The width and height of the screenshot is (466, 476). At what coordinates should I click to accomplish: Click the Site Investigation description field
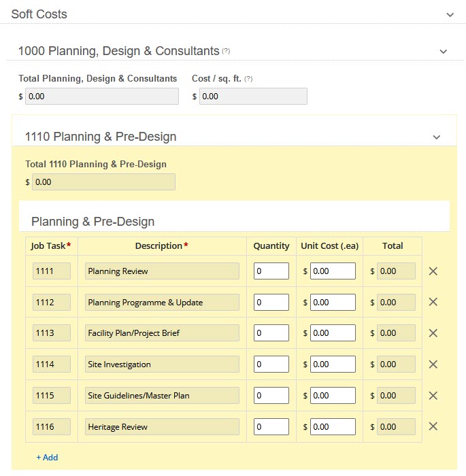pos(162,364)
